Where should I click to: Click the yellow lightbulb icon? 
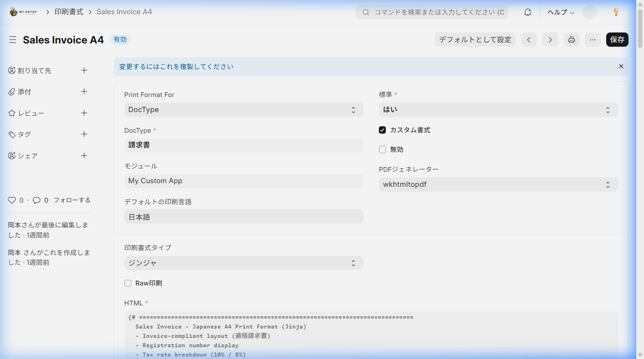[x=616, y=12]
